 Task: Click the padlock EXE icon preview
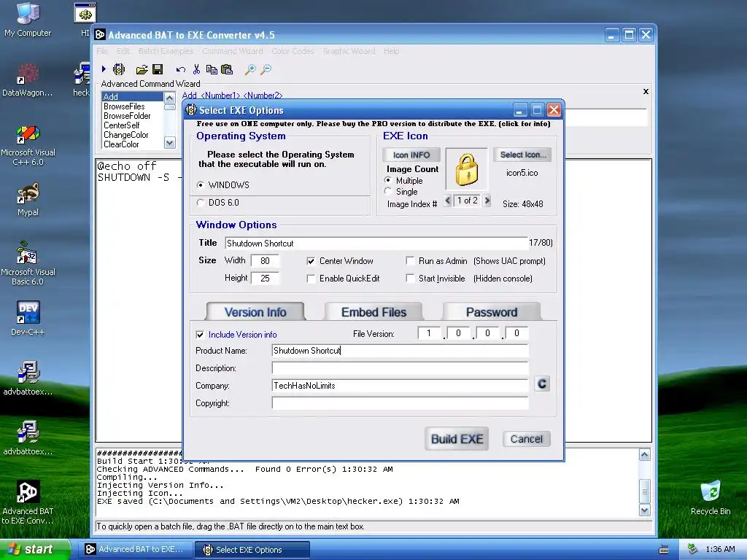(x=466, y=169)
